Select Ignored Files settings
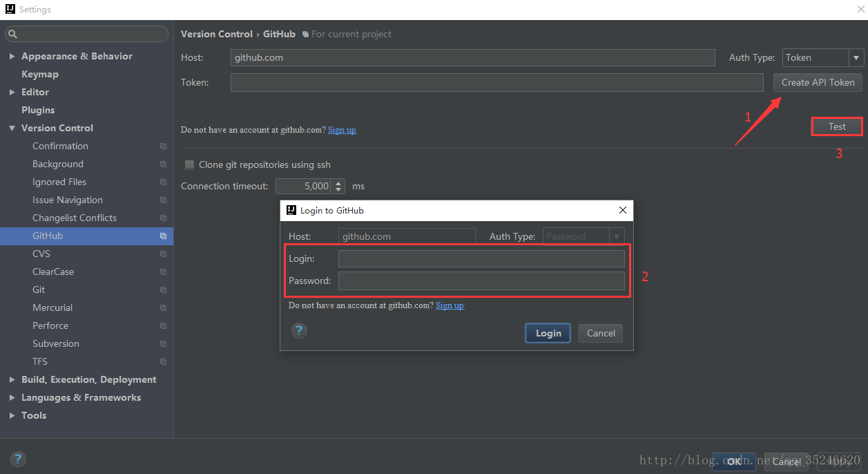 coord(59,182)
